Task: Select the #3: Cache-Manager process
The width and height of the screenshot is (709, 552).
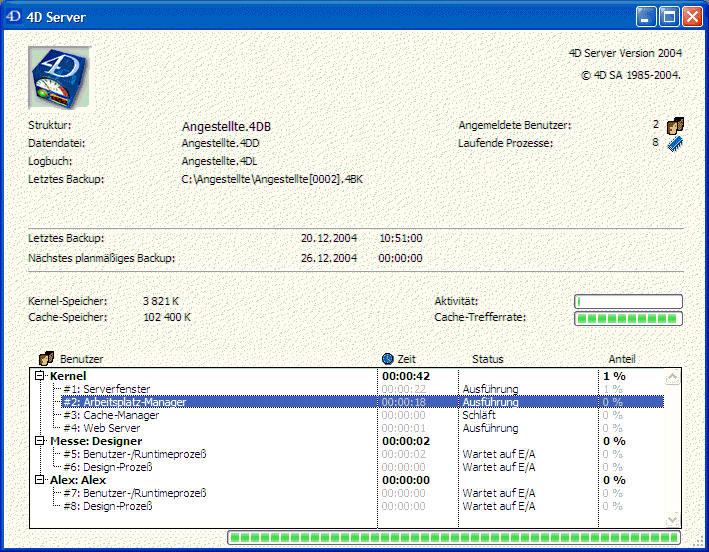Action: [111, 415]
